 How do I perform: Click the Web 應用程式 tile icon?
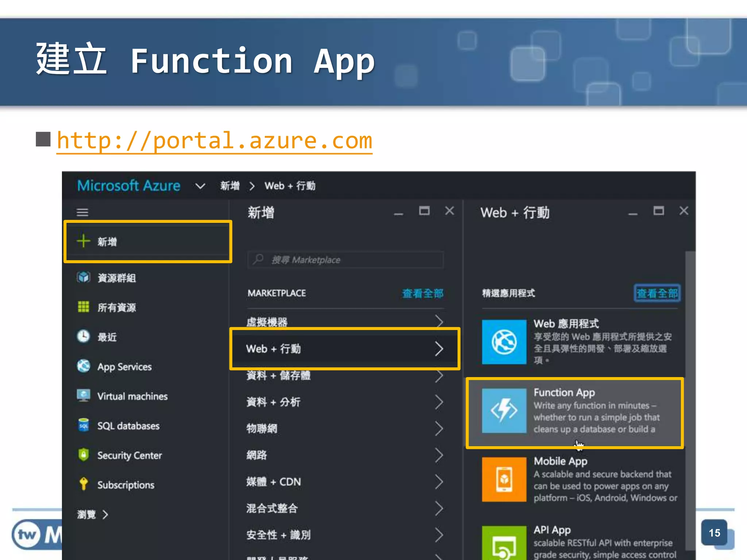tap(504, 342)
